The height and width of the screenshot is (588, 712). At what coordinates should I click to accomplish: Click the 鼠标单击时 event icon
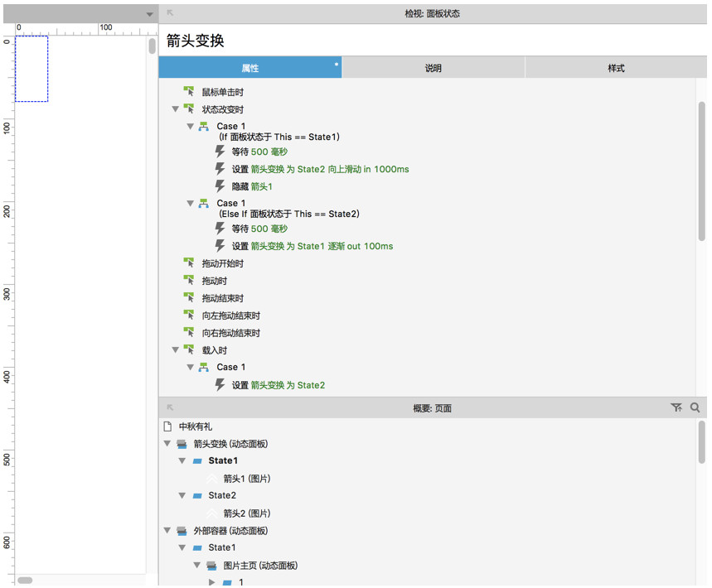pyautogui.click(x=189, y=92)
